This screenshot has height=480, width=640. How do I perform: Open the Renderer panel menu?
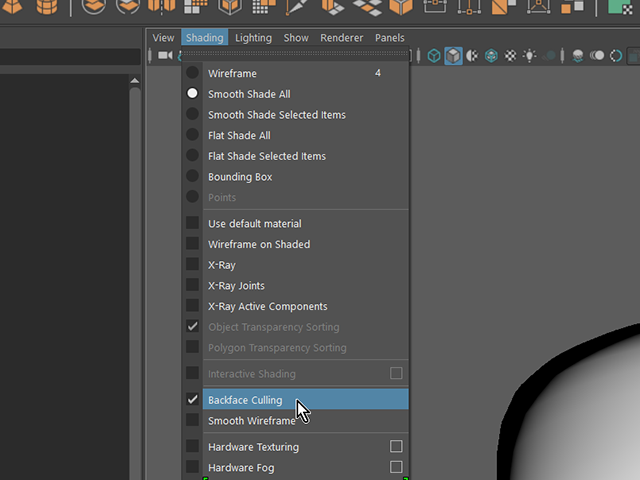click(342, 38)
